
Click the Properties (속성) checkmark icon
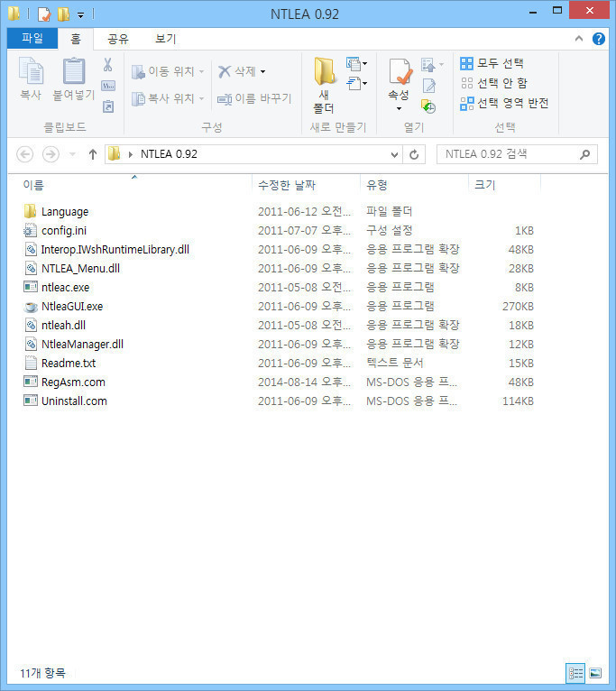coord(400,71)
